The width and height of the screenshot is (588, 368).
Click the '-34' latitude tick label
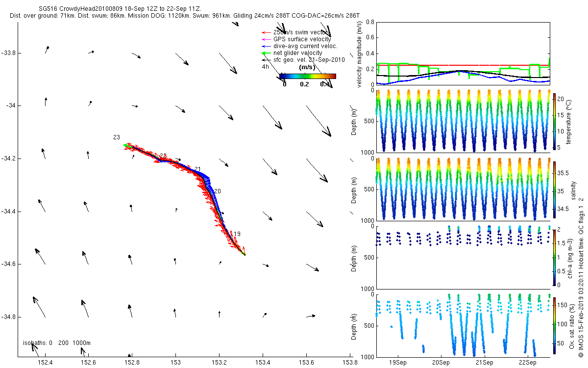[11, 105]
